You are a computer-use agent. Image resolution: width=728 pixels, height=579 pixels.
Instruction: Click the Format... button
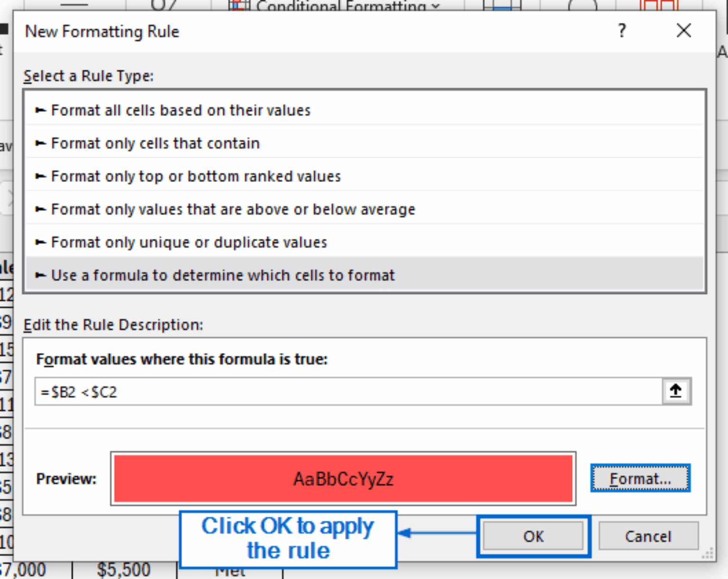pos(640,478)
